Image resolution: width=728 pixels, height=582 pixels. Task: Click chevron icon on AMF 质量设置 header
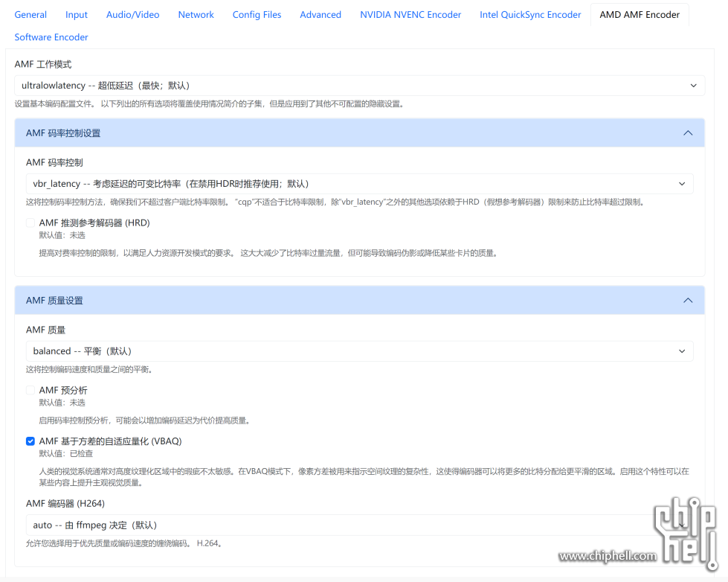point(688,300)
